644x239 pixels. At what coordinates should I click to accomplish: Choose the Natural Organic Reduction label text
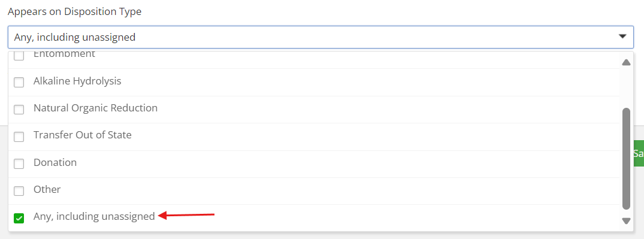click(x=95, y=108)
